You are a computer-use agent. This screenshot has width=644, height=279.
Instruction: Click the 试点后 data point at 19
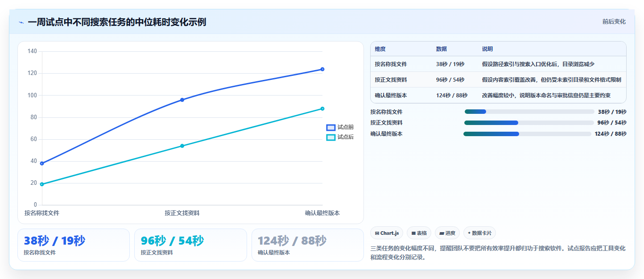pos(42,184)
